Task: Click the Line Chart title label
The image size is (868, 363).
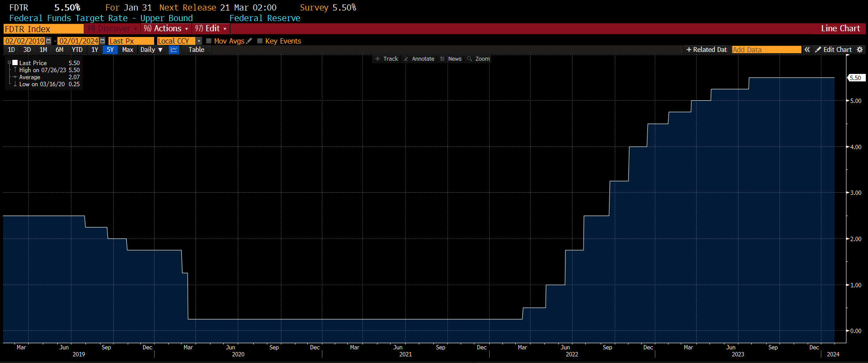Action: click(840, 29)
